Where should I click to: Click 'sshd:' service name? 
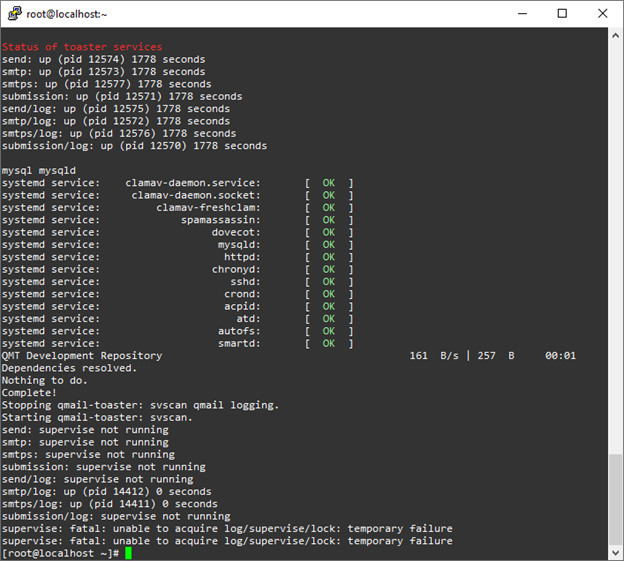coord(246,282)
